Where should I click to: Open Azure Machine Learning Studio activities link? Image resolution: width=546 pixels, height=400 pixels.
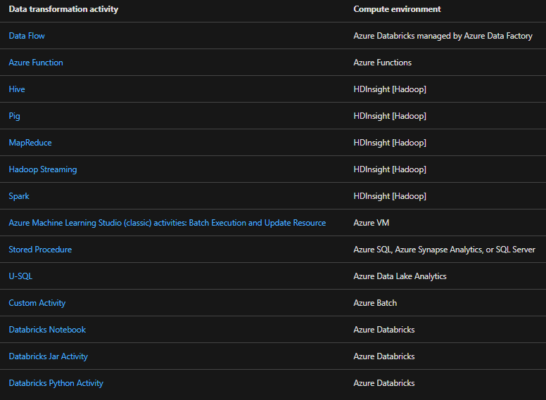[x=167, y=223]
